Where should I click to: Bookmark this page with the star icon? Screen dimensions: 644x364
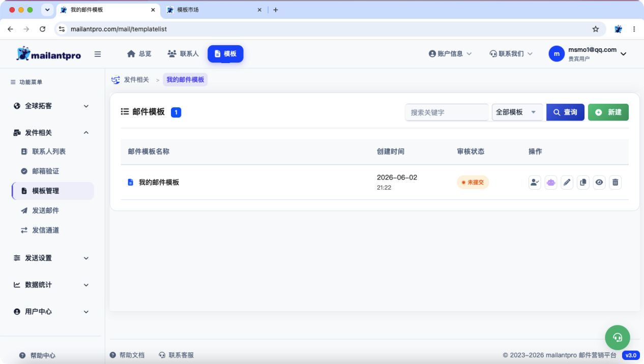(596, 29)
